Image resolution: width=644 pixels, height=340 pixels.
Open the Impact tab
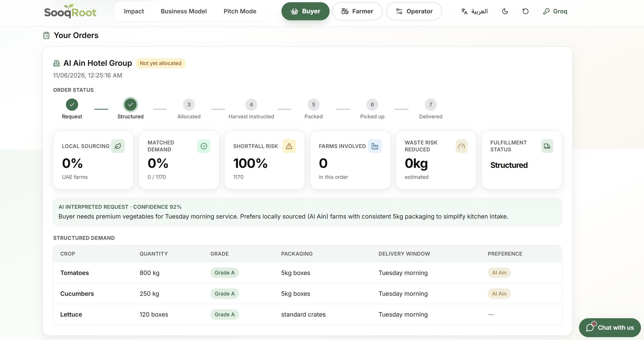click(134, 11)
